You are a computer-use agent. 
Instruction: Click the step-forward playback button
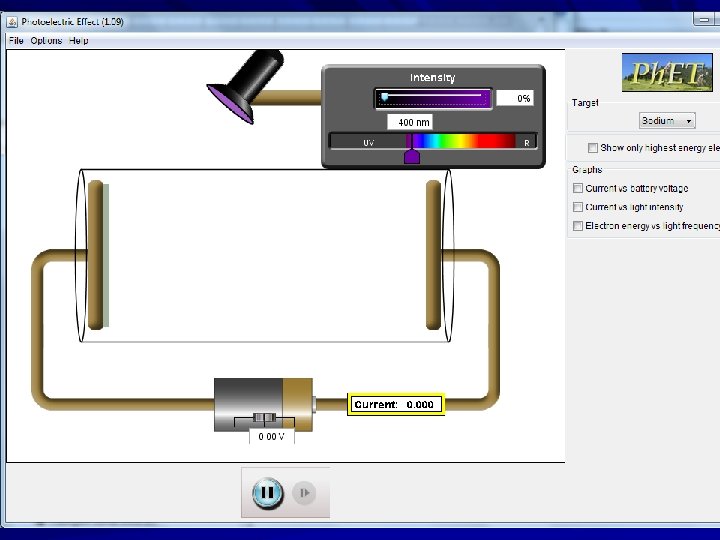304,493
